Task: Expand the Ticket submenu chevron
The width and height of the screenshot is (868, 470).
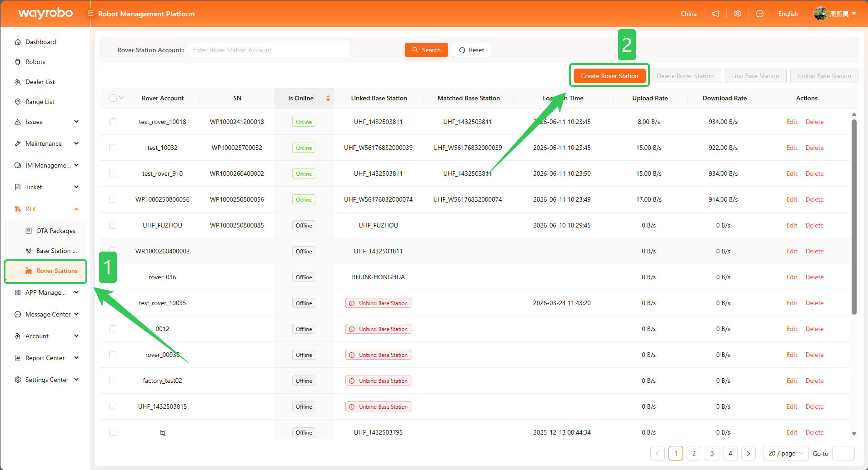Action: coord(76,187)
